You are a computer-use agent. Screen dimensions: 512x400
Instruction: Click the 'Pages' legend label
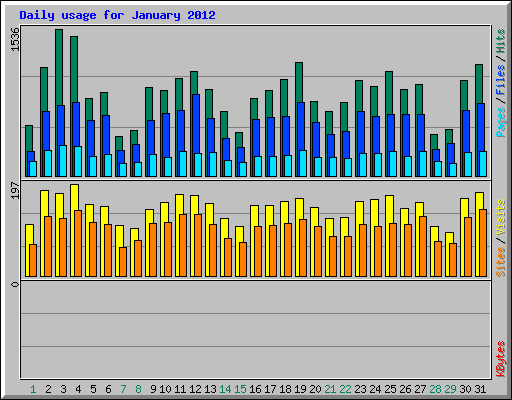click(500, 122)
